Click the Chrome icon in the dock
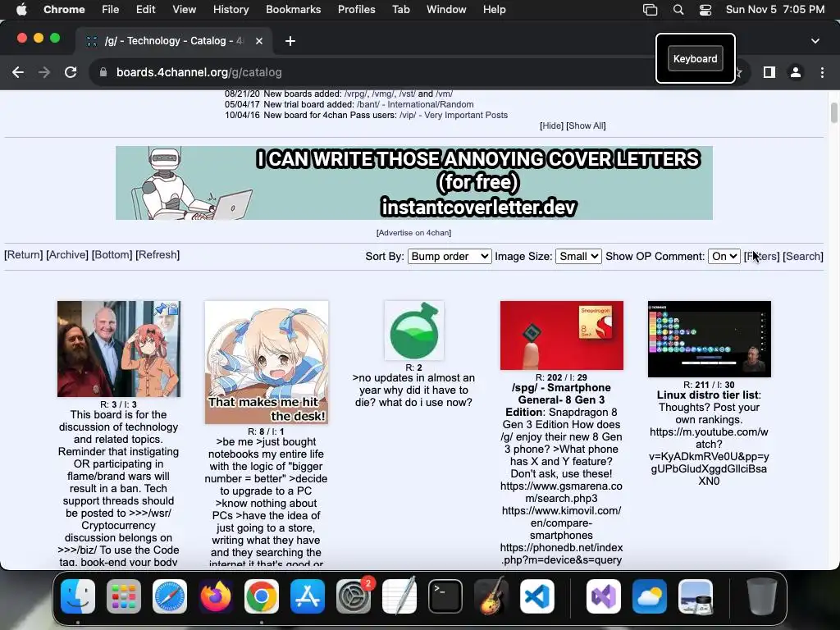 262,596
